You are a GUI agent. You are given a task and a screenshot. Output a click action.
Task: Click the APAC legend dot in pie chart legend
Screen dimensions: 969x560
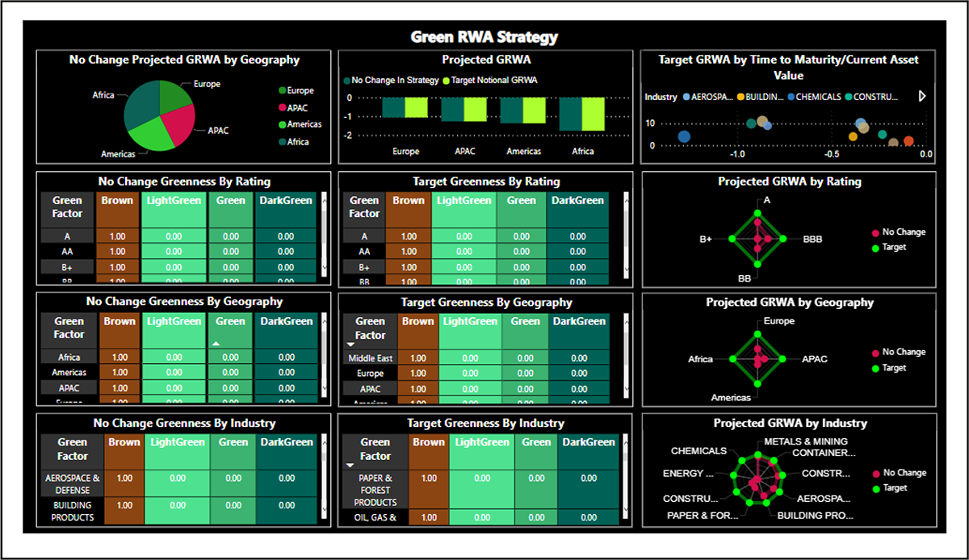(282, 108)
